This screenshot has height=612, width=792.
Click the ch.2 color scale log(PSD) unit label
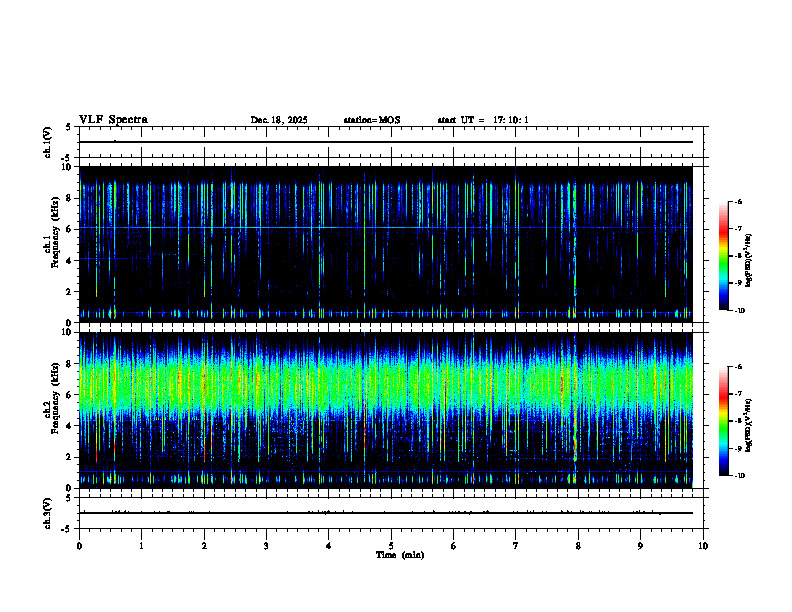click(749, 425)
